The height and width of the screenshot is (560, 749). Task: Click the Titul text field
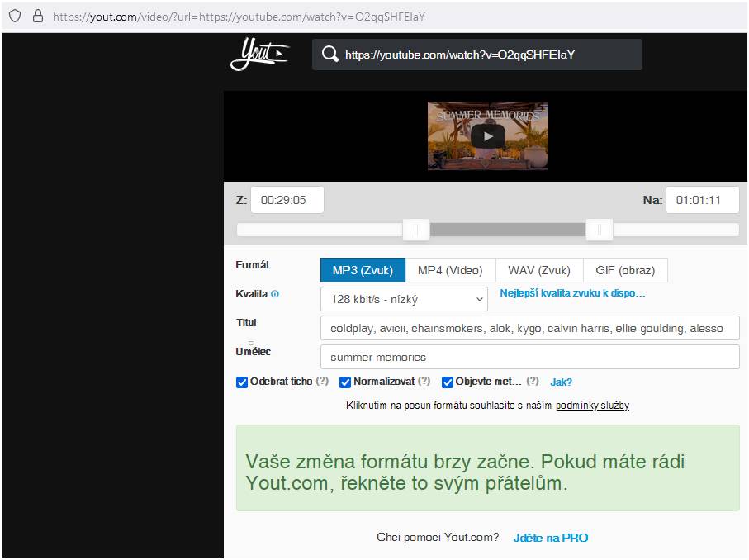tap(529, 328)
